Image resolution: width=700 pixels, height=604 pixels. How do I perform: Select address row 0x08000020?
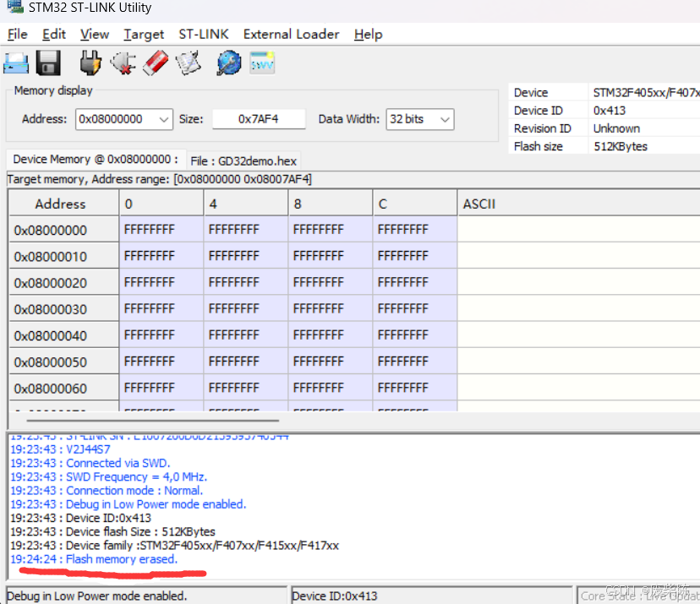[x=63, y=282]
